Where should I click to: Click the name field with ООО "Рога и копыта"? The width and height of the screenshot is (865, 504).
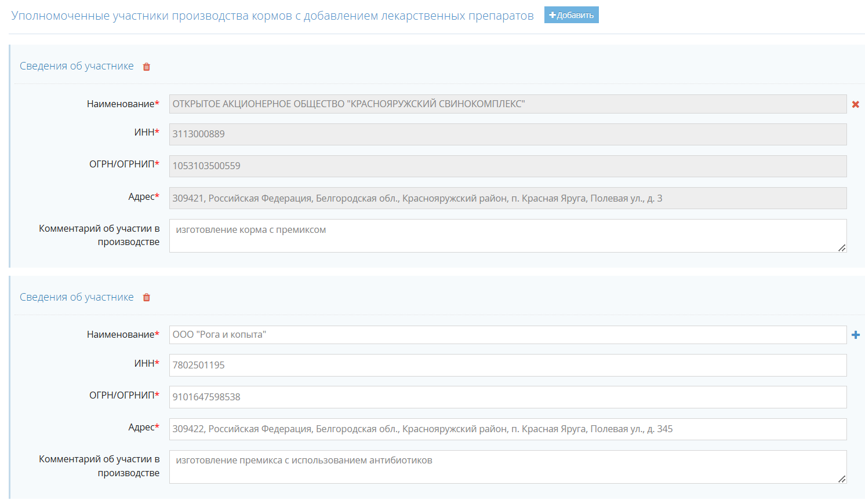click(x=507, y=335)
